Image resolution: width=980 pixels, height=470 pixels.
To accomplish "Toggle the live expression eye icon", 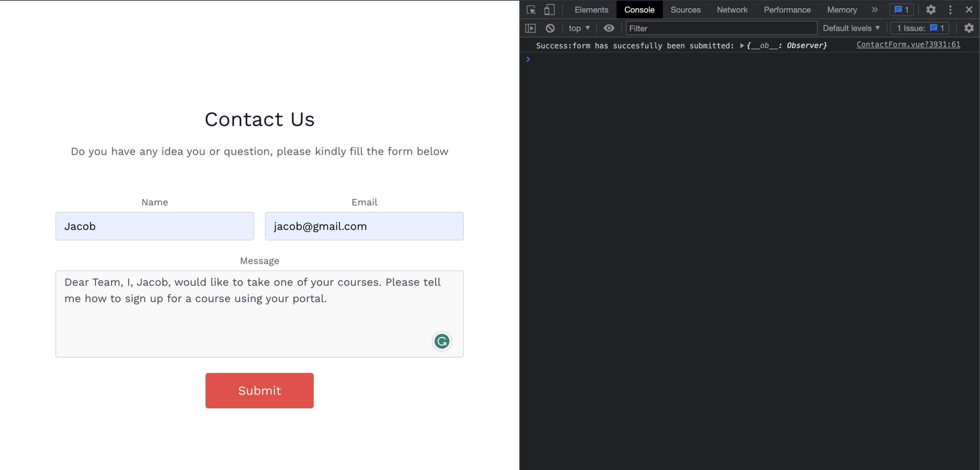I will point(609,28).
